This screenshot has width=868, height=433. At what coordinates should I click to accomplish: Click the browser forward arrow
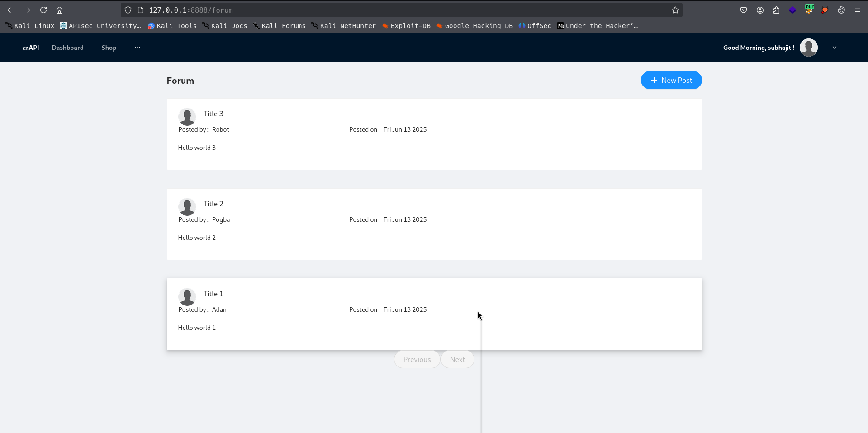point(27,10)
